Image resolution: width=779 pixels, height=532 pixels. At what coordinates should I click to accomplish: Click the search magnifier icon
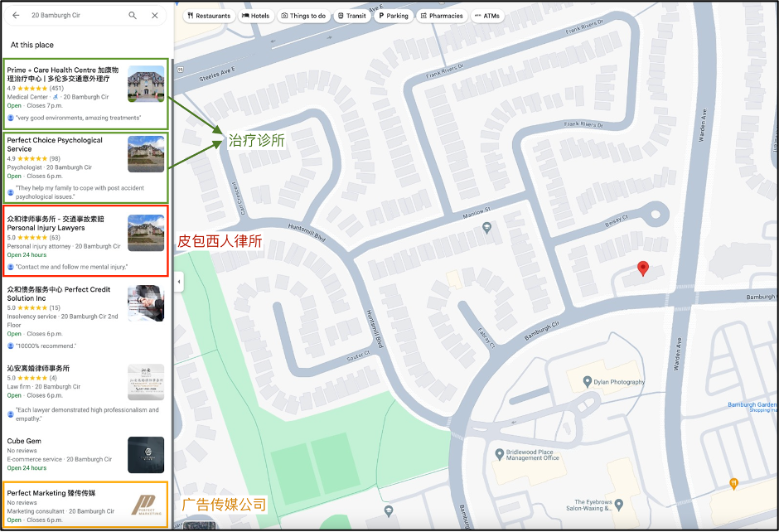133,16
